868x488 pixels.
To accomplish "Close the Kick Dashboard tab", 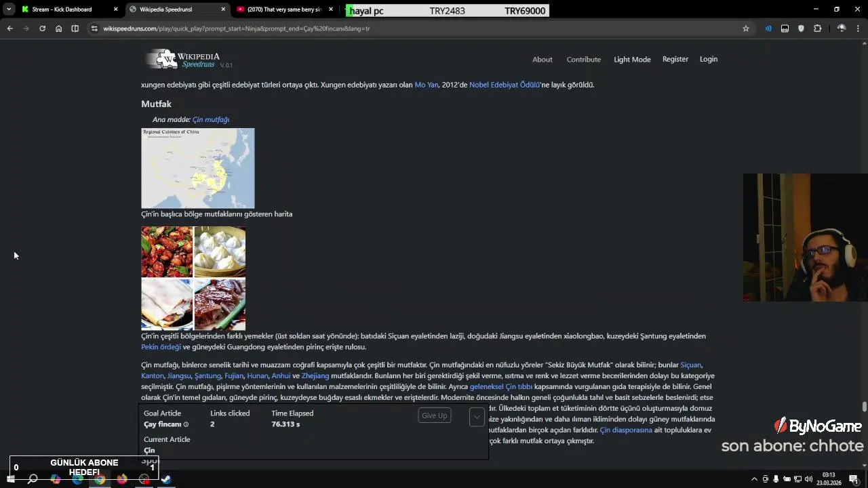I will [115, 9].
